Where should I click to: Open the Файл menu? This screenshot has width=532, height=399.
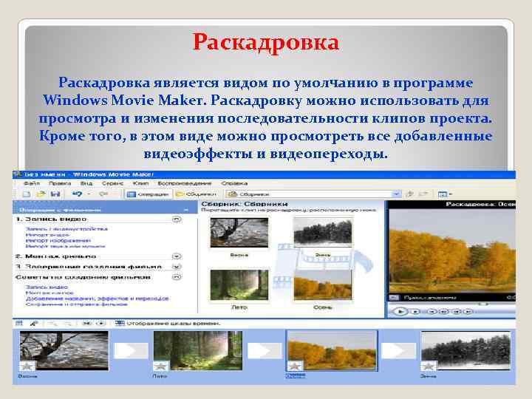[x=32, y=183]
